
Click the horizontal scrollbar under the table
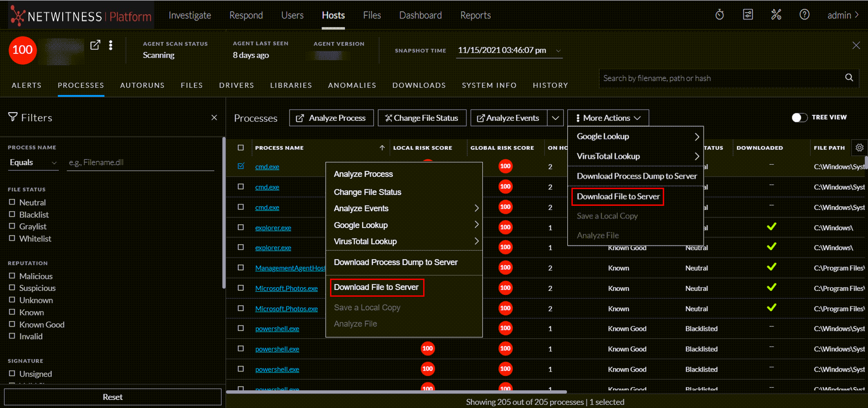396,392
